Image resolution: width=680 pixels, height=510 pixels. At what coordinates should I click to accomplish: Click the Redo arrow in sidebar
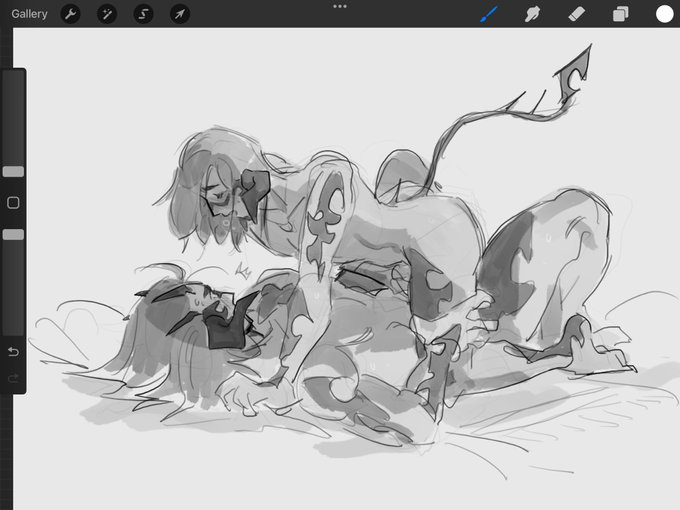[x=13, y=378]
